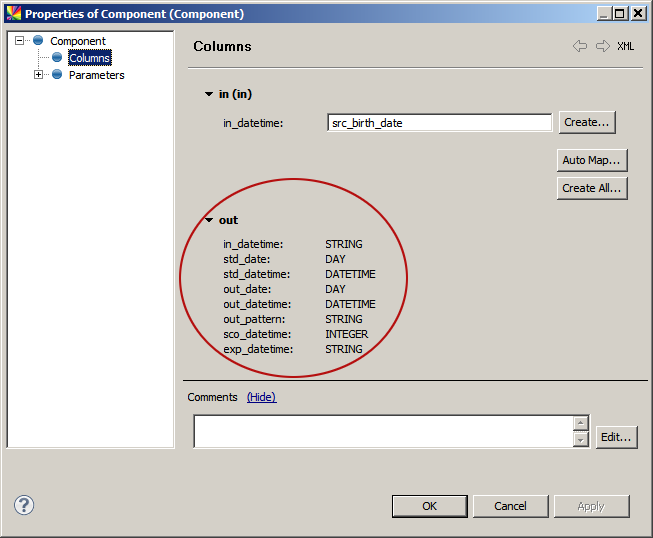Select Parameters in the tree
This screenshot has height=538, width=653.
click(96, 75)
